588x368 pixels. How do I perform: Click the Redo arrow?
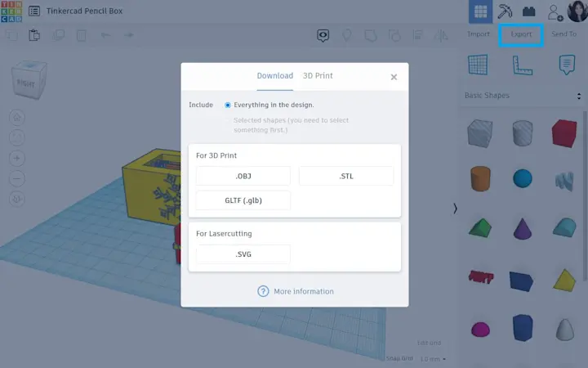click(129, 35)
